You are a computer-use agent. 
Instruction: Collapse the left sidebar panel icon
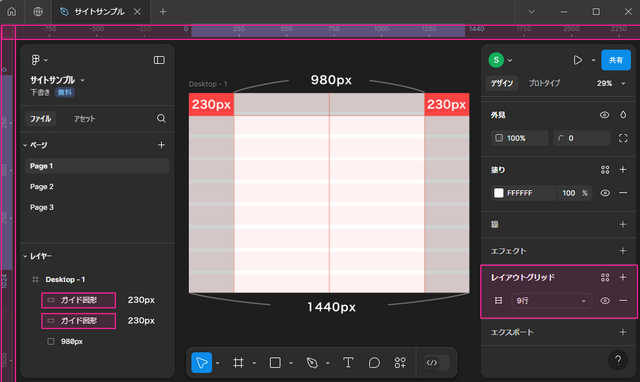[159, 60]
